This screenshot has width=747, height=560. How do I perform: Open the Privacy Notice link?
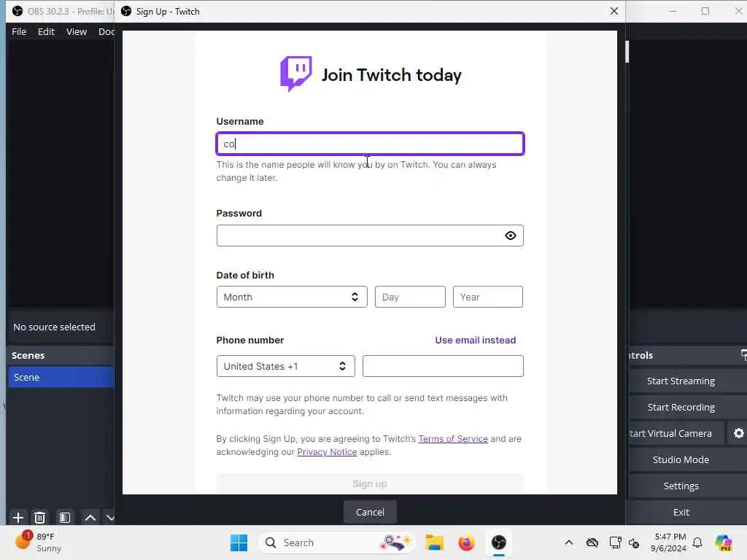(x=327, y=451)
